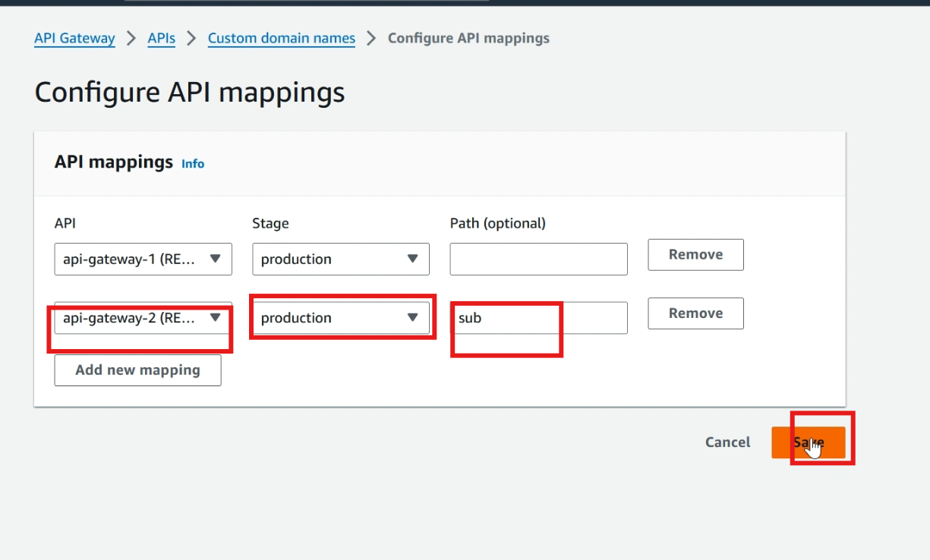Go to the APIs breadcrumb link
This screenshot has width=930, height=560.
161,38
